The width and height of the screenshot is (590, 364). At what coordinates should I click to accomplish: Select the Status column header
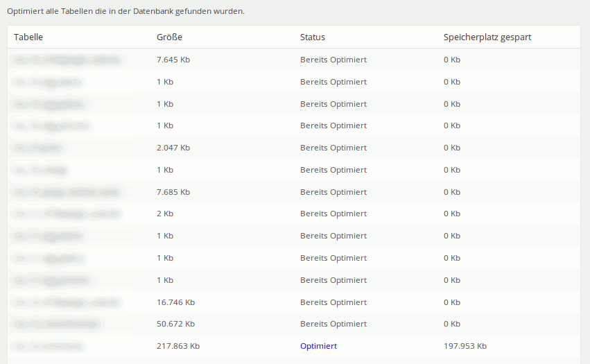coord(312,37)
